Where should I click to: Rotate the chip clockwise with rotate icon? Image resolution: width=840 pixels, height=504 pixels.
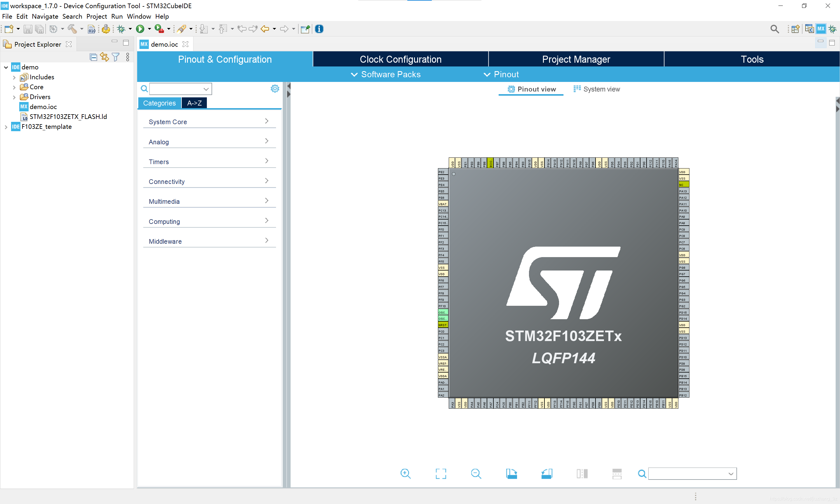click(x=511, y=473)
